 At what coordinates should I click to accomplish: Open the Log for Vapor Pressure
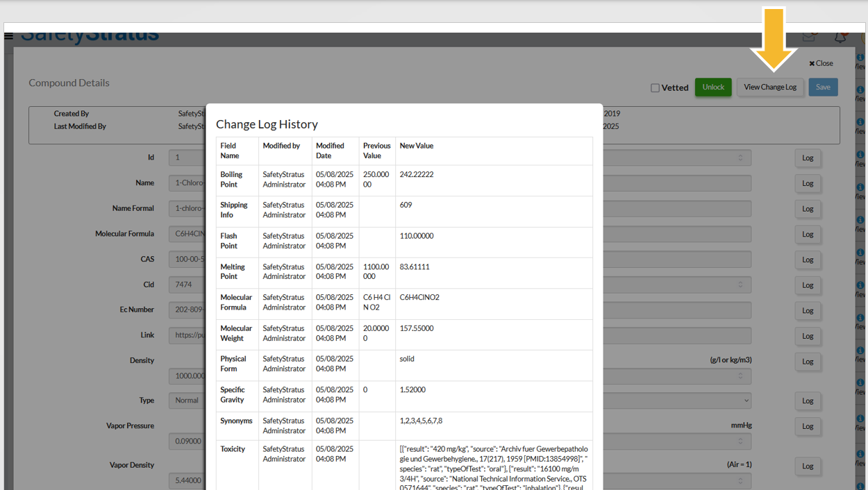[808, 427]
